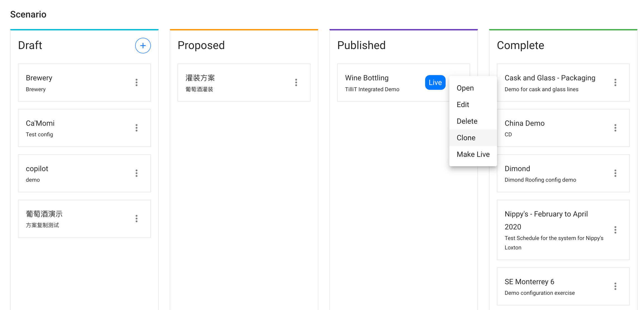
Task: Open the Brewery card's three-dot menu
Action: 136,82
